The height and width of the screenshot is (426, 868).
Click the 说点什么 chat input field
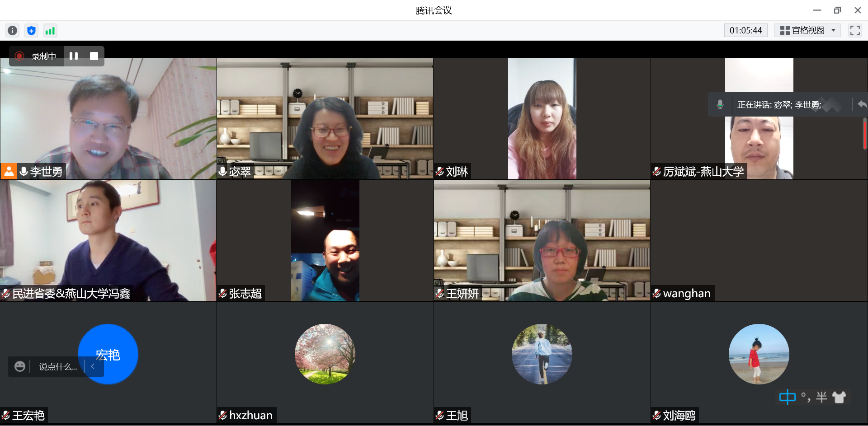58,366
